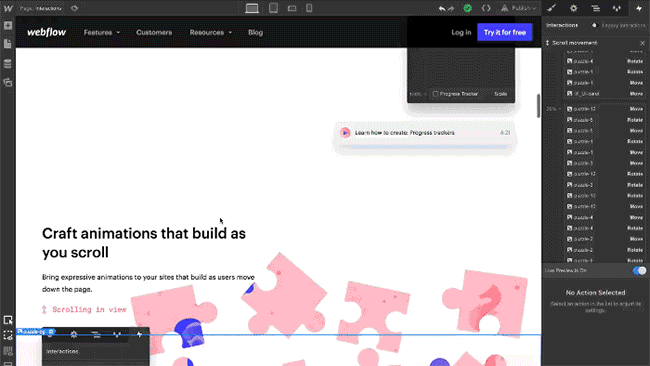Viewport: 650px width, 366px height.
Task: Open the Navigator panel tab
Action: [596, 8]
